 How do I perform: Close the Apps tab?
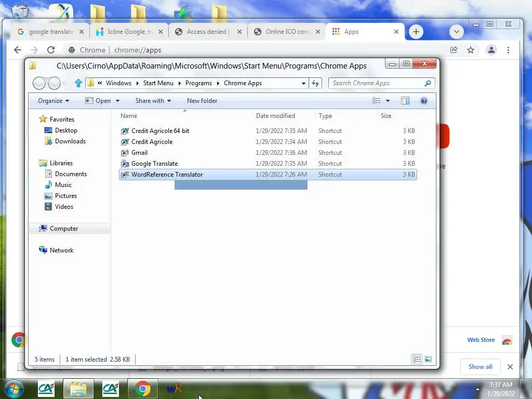396,32
